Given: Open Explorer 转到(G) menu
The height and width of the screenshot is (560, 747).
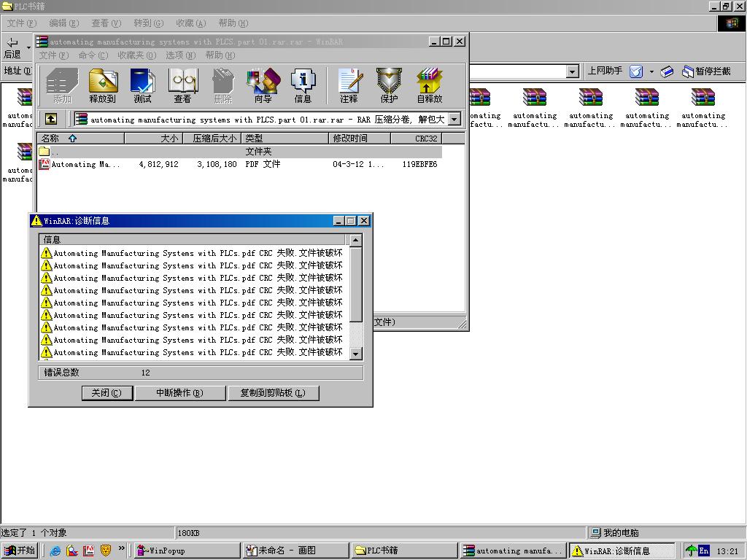Looking at the screenshot, I should click(149, 23).
